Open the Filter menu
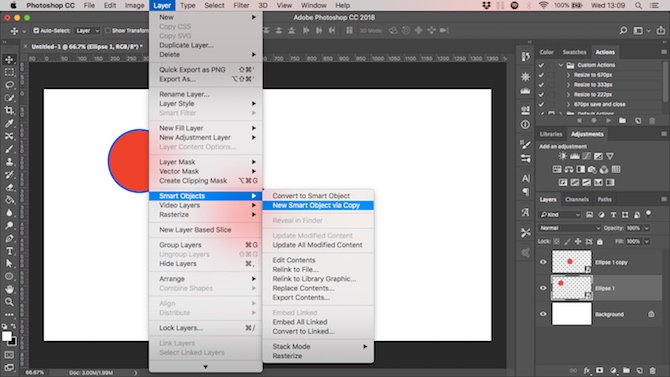Image resolution: width=670 pixels, height=377 pixels. [x=241, y=6]
